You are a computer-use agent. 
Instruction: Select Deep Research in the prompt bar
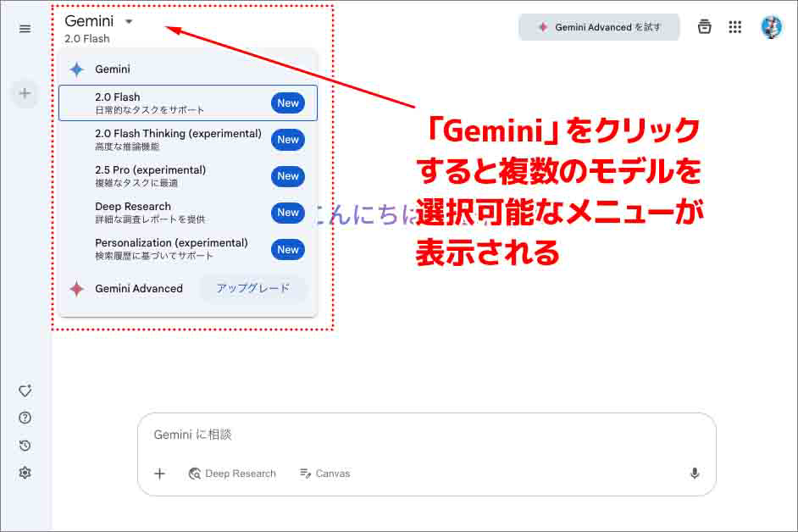coord(232,474)
